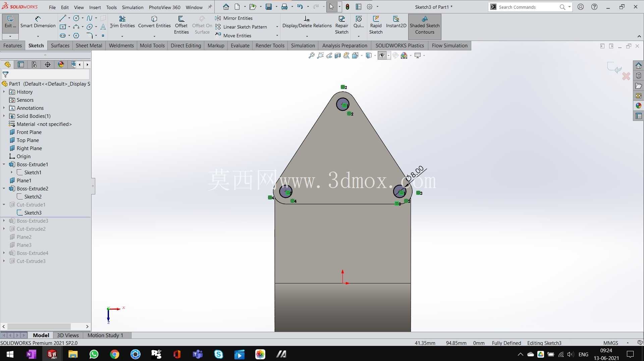Click the Search Commands field

[528, 7]
